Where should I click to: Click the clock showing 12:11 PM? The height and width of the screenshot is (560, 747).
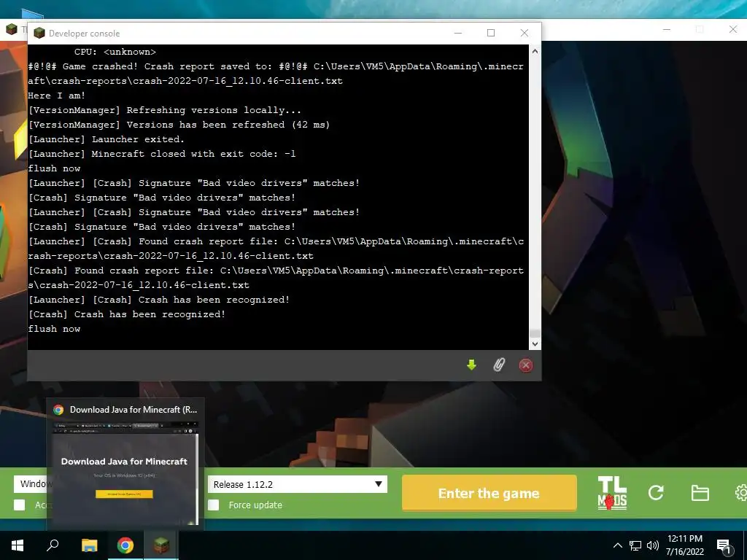click(684, 539)
